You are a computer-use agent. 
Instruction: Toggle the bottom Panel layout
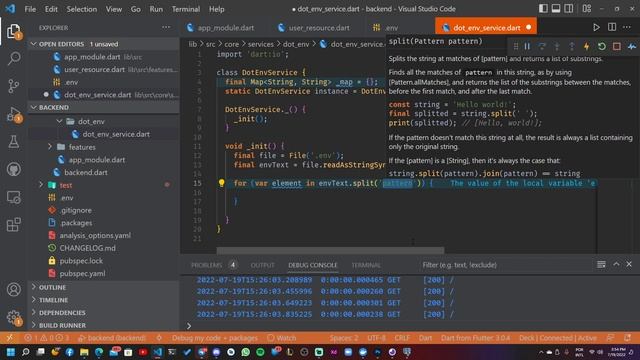556,9
